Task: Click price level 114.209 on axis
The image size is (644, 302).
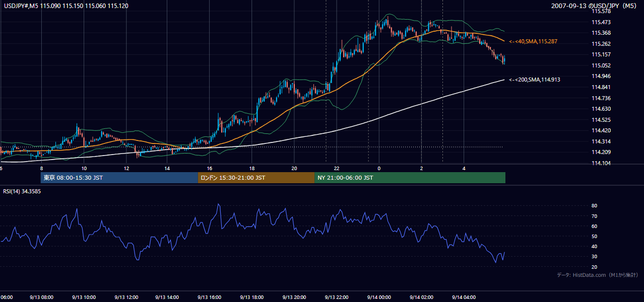Action: click(x=601, y=152)
